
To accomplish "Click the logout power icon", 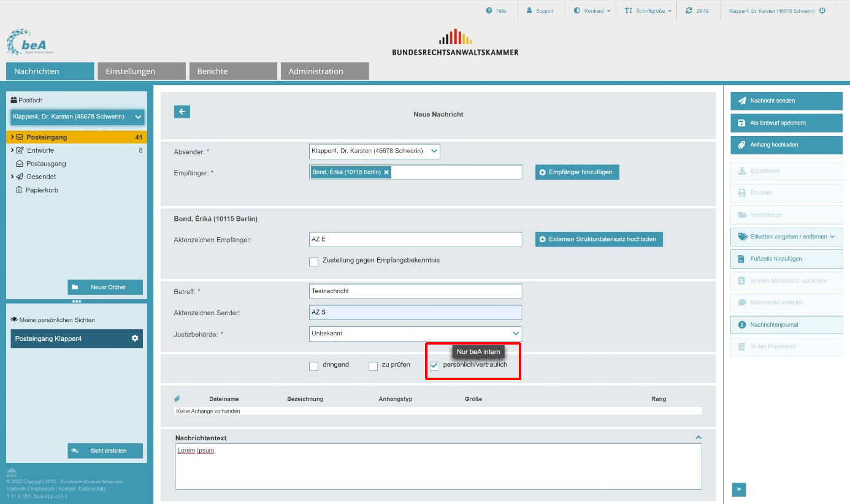I will [822, 10].
